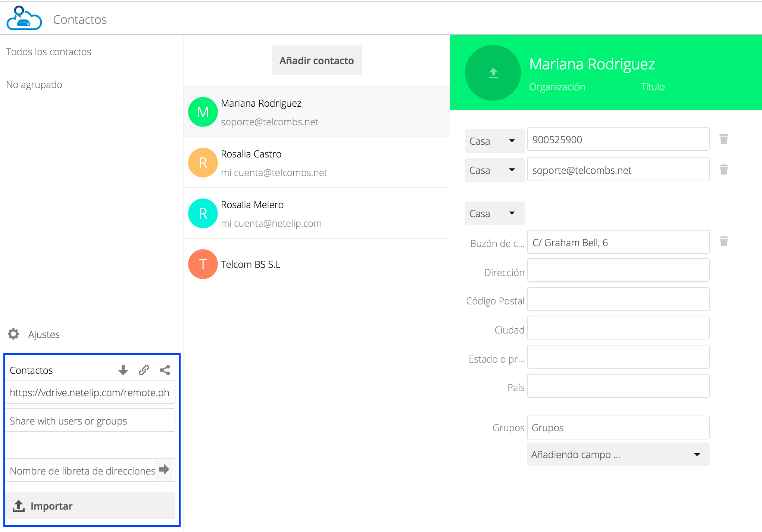
Task: Delete the Graham Bell address entry
Action: coord(724,241)
